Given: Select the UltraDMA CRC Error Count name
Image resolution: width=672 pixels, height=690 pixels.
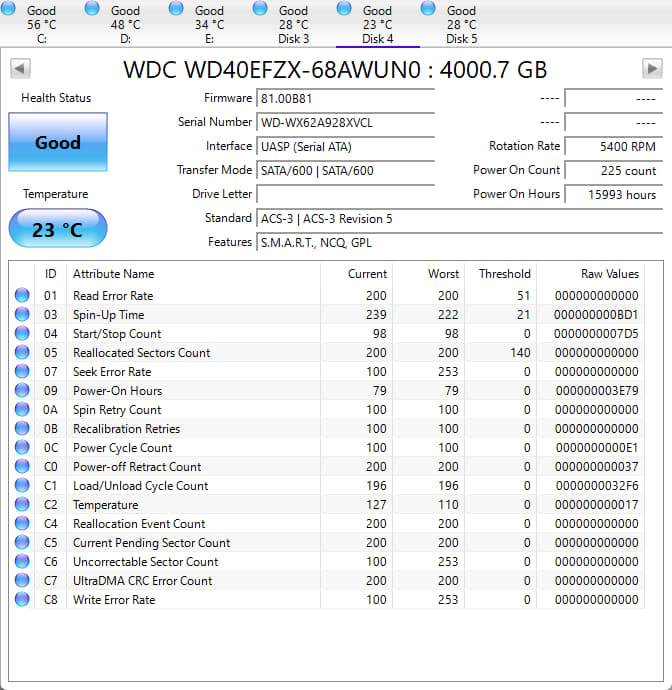Looking at the screenshot, I should pos(143,581).
